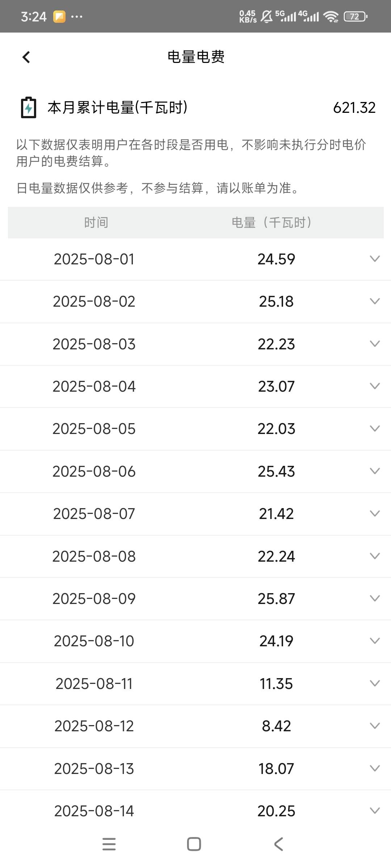Open the Android recent apps menu icon
Image resolution: width=391 pixels, height=868 pixels.
click(109, 844)
